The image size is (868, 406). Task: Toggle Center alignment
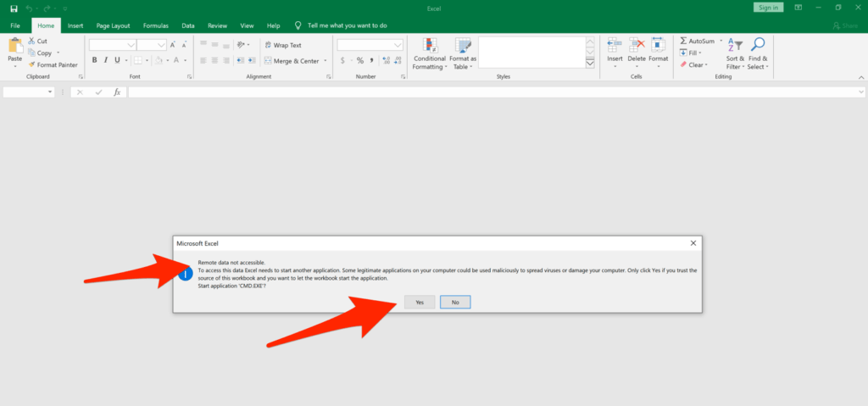[214, 60]
